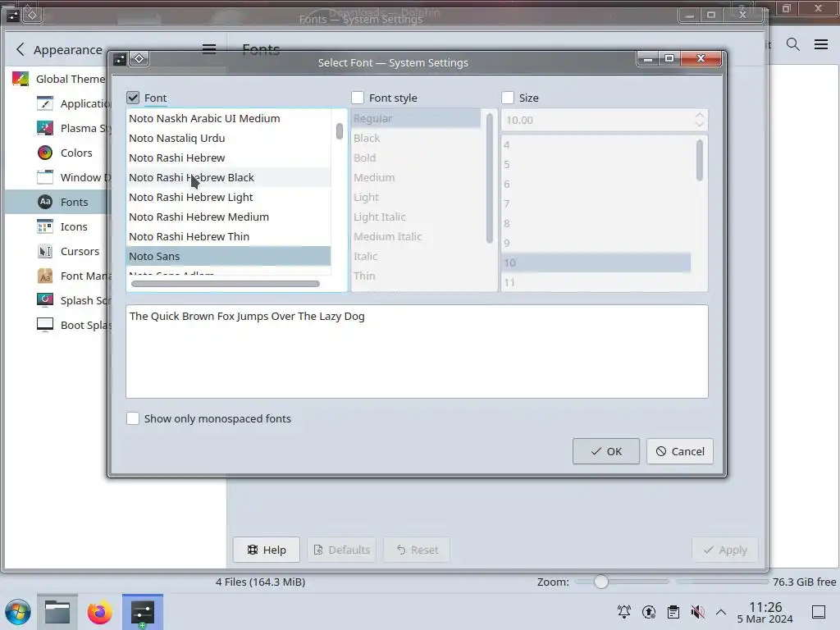
Task: Pick the Thin font style
Action: (416, 276)
